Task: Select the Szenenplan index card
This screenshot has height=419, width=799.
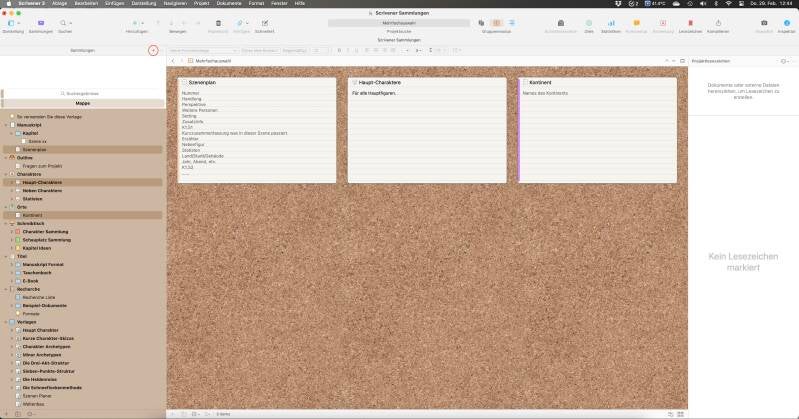Action: click(257, 130)
